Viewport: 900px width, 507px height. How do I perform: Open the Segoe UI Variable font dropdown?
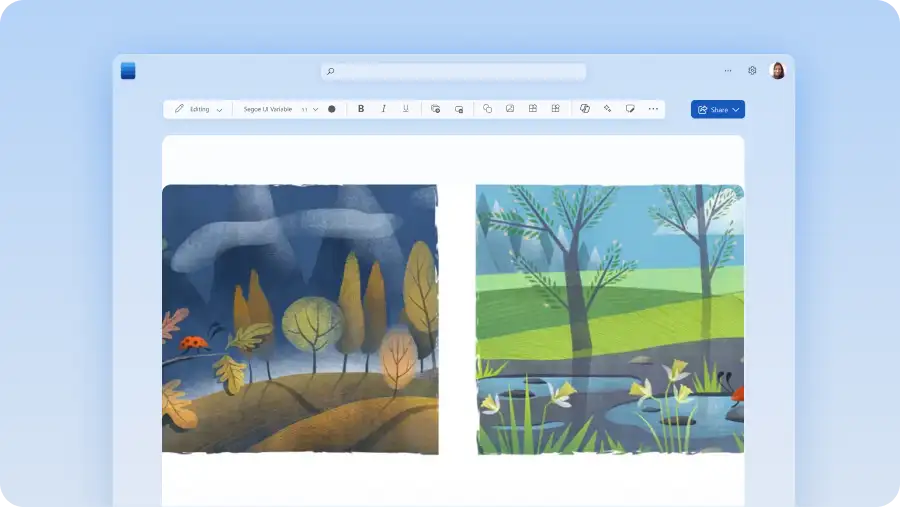(x=268, y=109)
